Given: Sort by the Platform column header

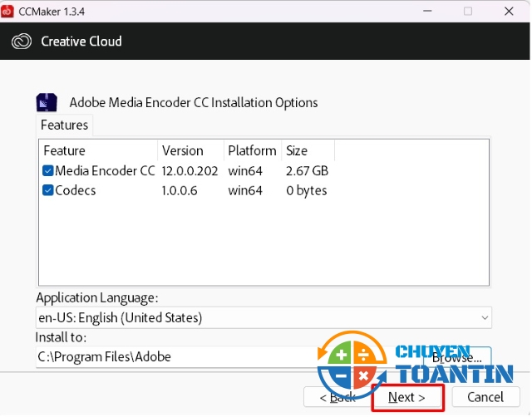Looking at the screenshot, I should [253, 151].
